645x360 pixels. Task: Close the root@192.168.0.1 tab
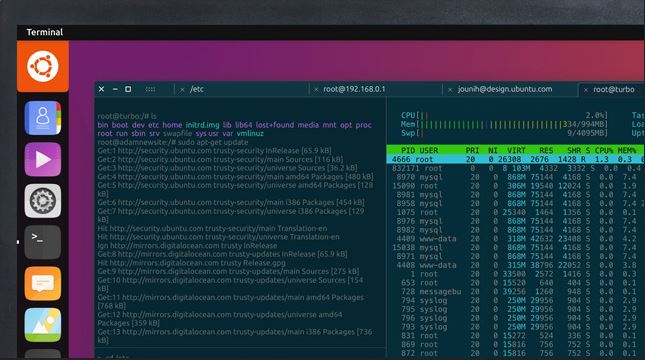click(x=316, y=90)
